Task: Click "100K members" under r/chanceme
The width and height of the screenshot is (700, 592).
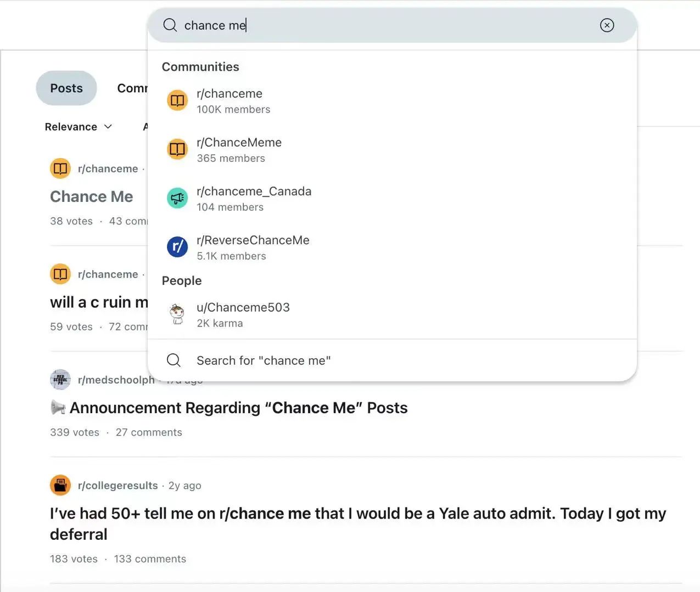Action: pyautogui.click(x=233, y=109)
